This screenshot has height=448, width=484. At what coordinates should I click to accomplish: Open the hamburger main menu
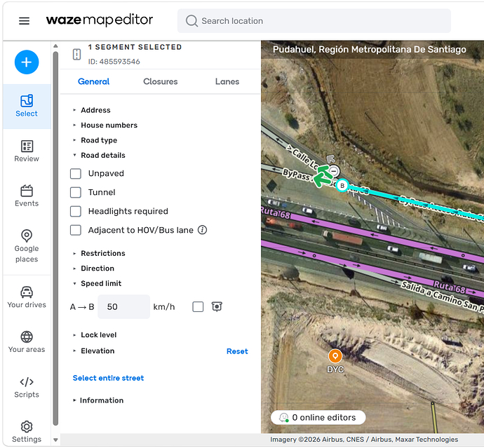click(24, 20)
